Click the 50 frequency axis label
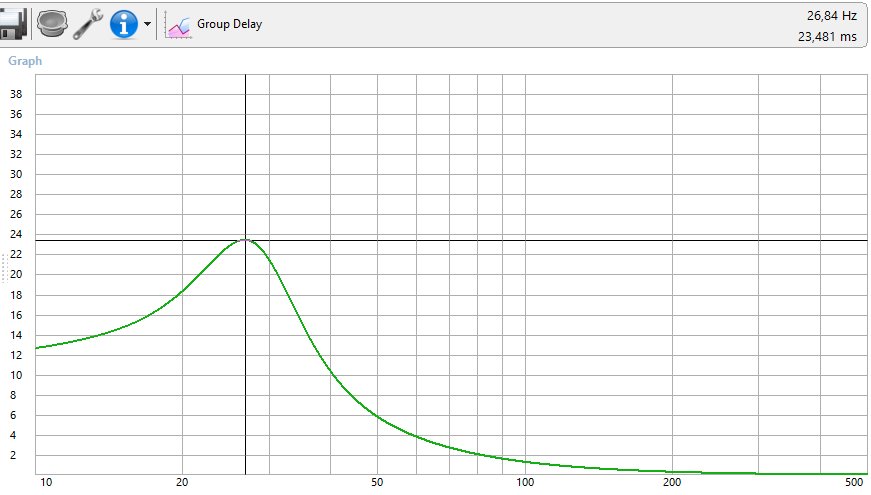The height and width of the screenshot is (495, 871). pos(377,482)
